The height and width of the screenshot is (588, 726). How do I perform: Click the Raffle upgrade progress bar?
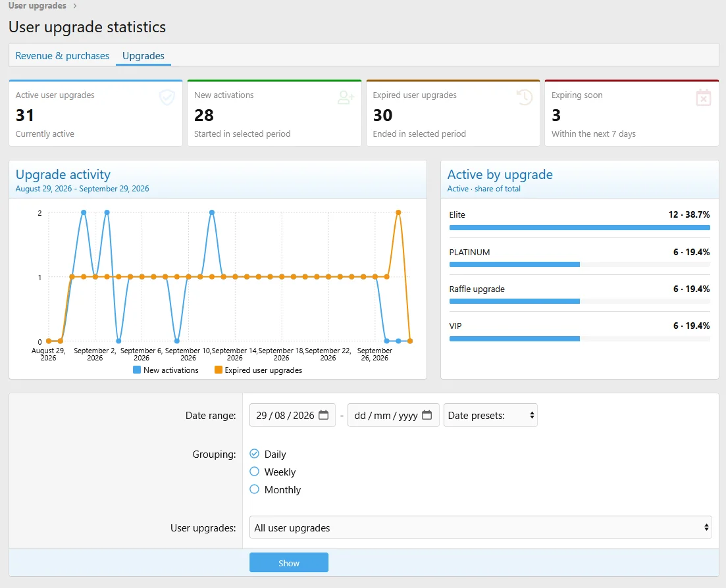point(580,301)
